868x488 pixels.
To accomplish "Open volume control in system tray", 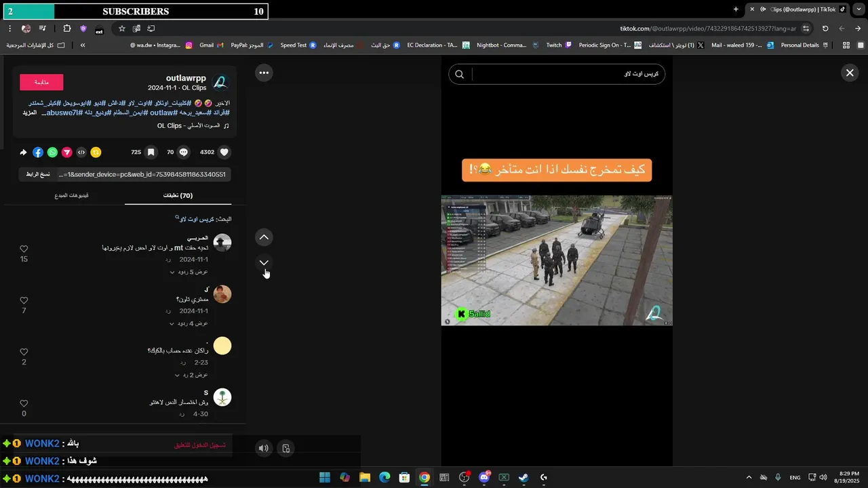I will click(823, 477).
